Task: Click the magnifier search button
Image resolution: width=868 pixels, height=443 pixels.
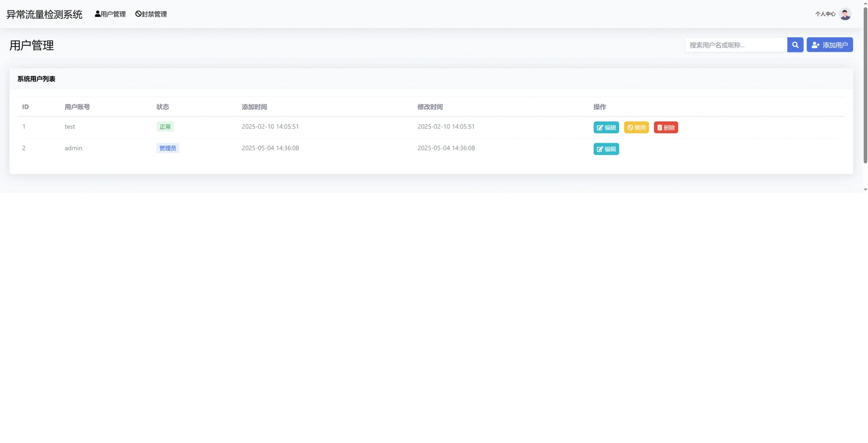Action: (x=795, y=45)
